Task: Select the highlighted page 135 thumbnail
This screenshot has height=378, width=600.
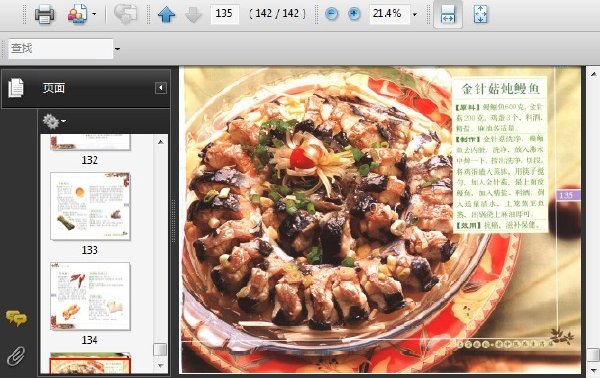Action: click(90, 363)
